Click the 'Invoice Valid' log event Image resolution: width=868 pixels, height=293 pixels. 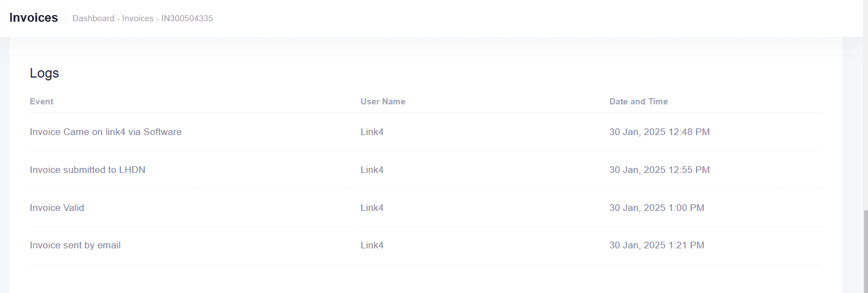click(57, 208)
